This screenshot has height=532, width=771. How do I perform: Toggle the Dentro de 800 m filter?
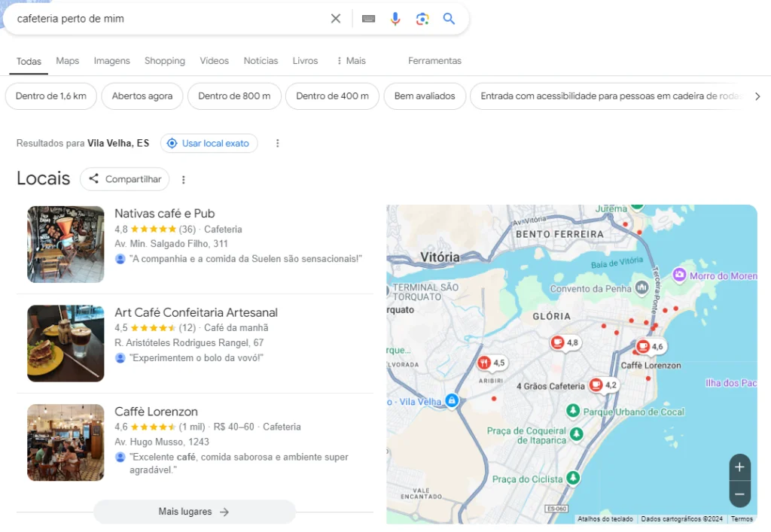pyautogui.click(x=234, y=96)
